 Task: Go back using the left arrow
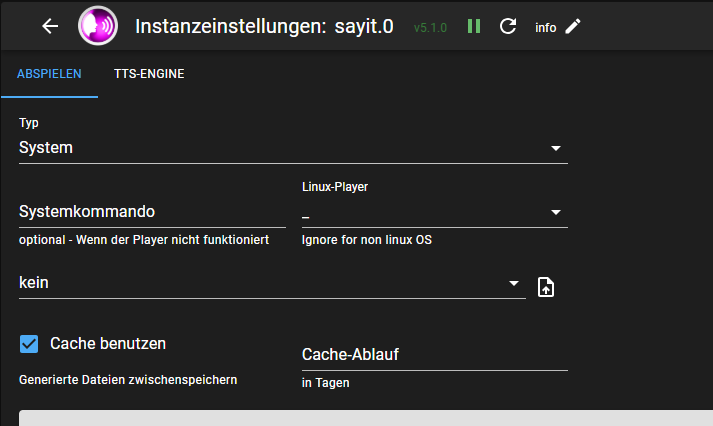pos(51,26)
